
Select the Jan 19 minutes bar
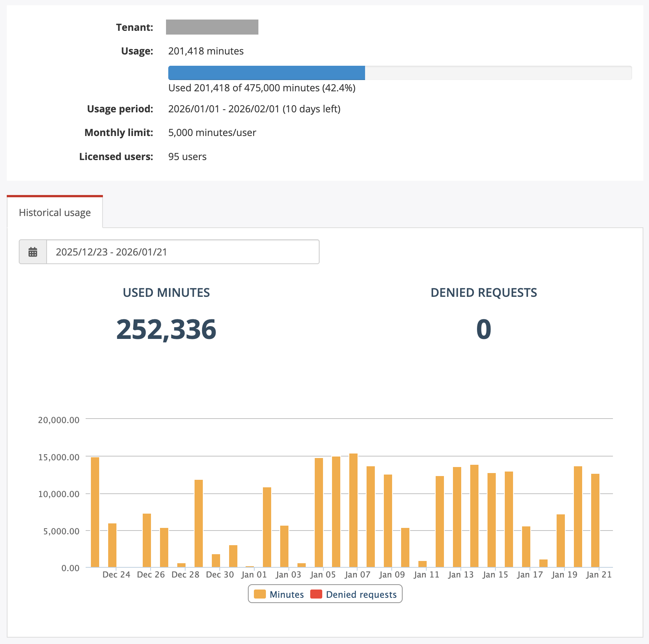(x=561, y=541)
